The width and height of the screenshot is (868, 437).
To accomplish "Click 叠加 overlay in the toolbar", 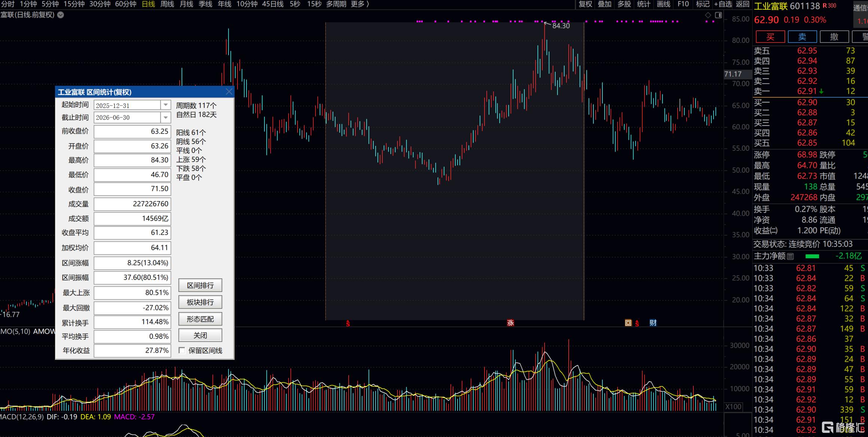I will [x=605, y=4].
